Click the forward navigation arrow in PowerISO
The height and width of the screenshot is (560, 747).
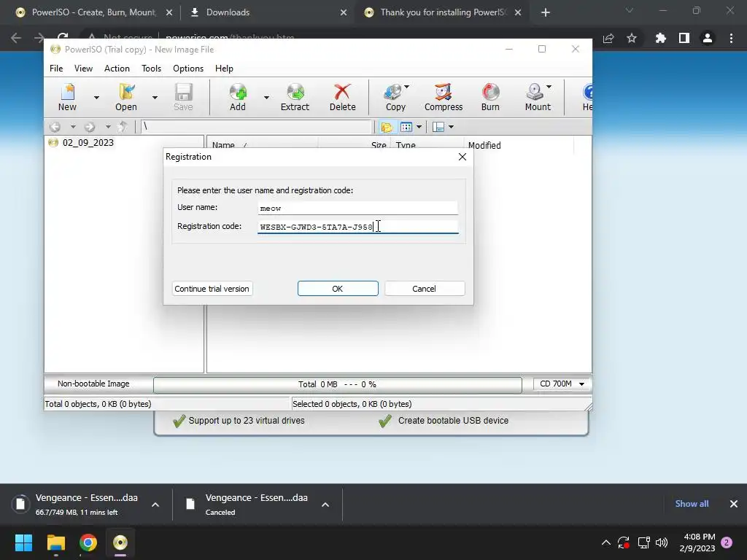tap(90, 127)
